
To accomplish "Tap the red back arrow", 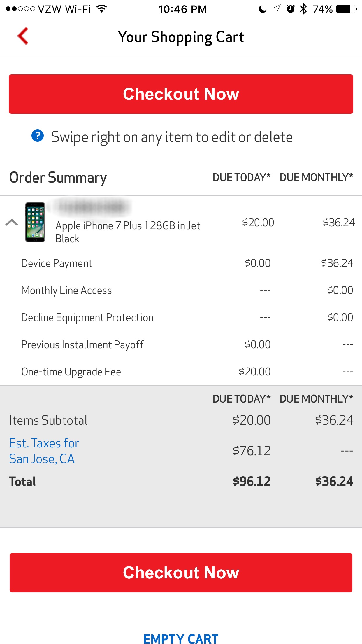I will pos(23,36).
